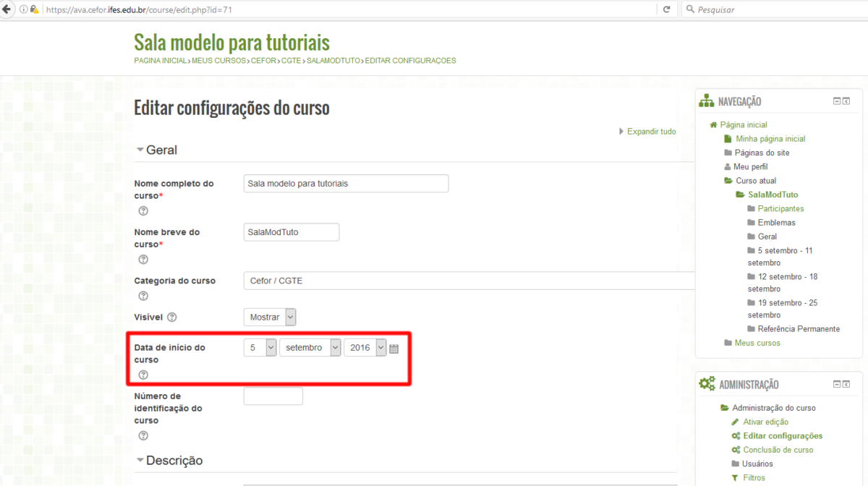Select the home icon beside Página inicial
The height and width of the screenshot is (486, 868).
[712, 124]
